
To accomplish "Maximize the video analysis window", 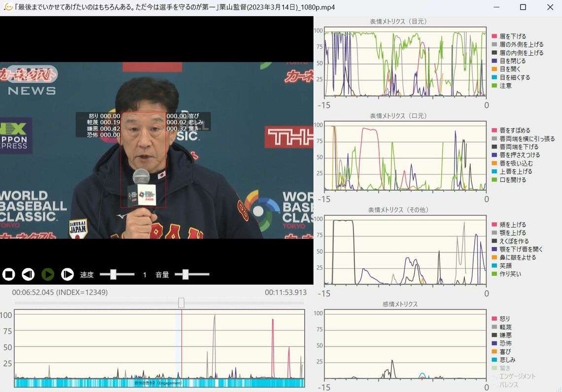I will [x=523, y=7].
